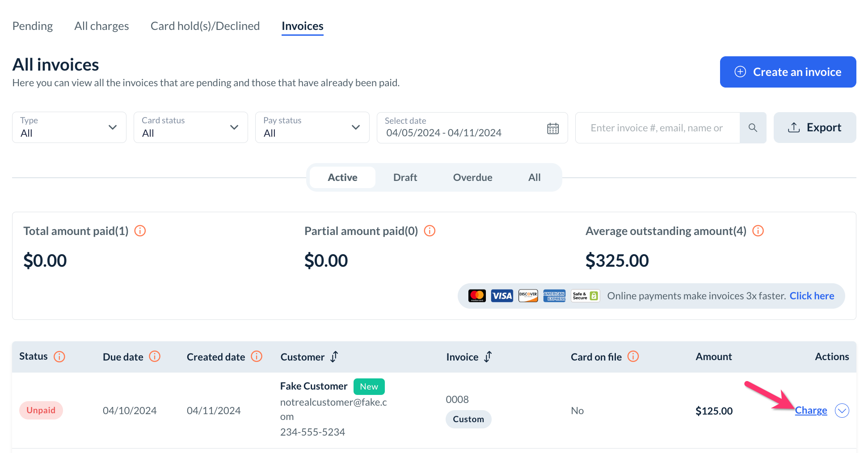Screen dimensions: 868x453
Task: Click the Card on file info icon
Action: [x=633, y=357]
